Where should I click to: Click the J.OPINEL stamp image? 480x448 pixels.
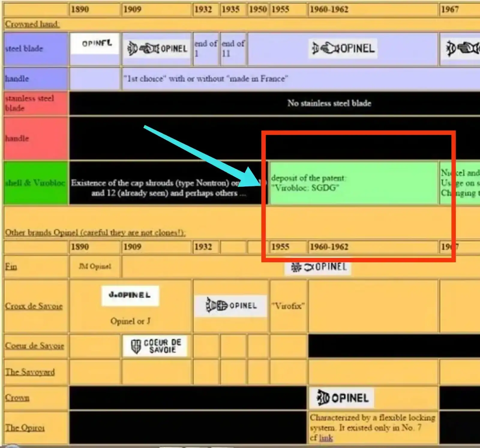point(130,295)
